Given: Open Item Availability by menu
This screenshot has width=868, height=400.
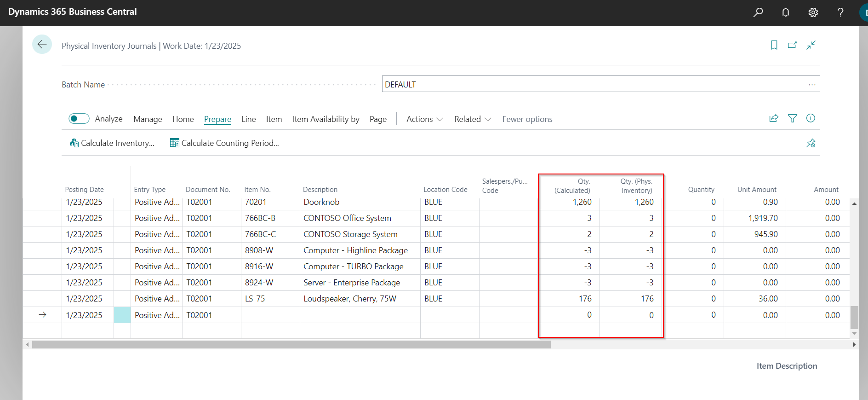Looking at the screenshot, I should [325, 119].
